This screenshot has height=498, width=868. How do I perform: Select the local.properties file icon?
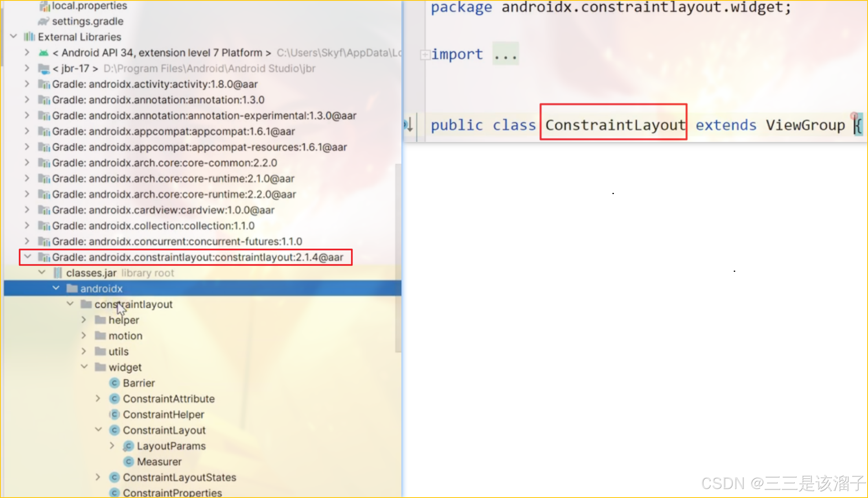[44, 6]
